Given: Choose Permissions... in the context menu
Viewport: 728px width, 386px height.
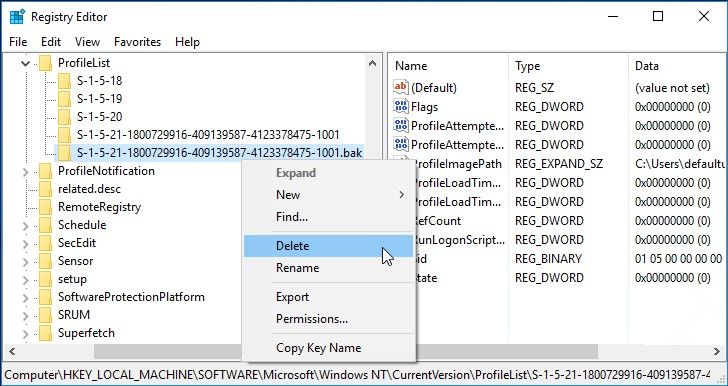Looking at the screenshot, I should click(328, 319).
